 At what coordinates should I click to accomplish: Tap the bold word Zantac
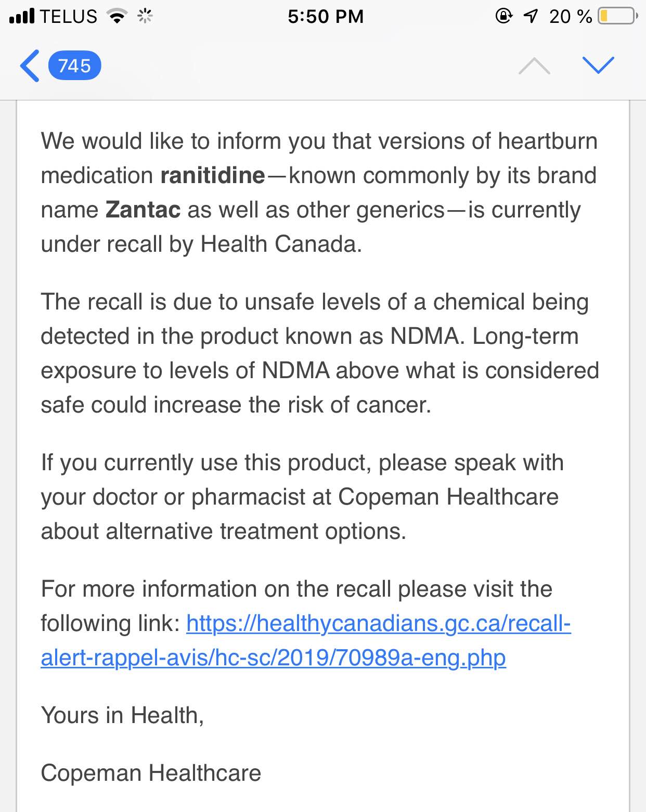143,210
